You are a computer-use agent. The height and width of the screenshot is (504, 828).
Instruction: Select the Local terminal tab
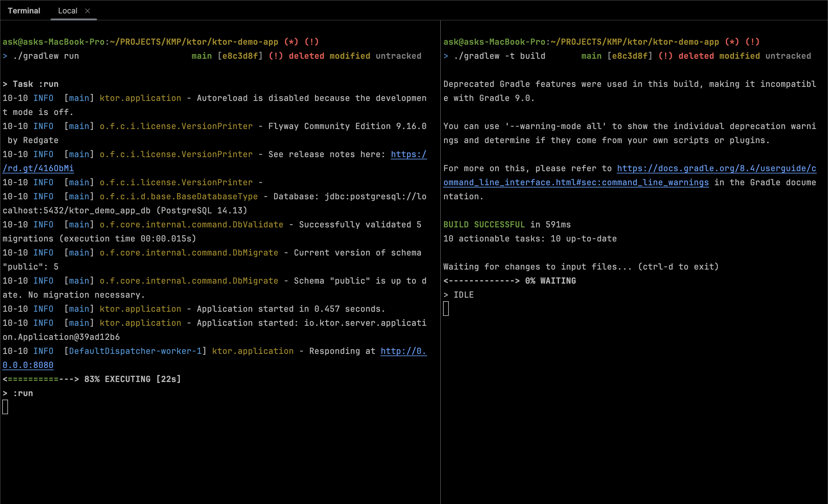(67, 11)
